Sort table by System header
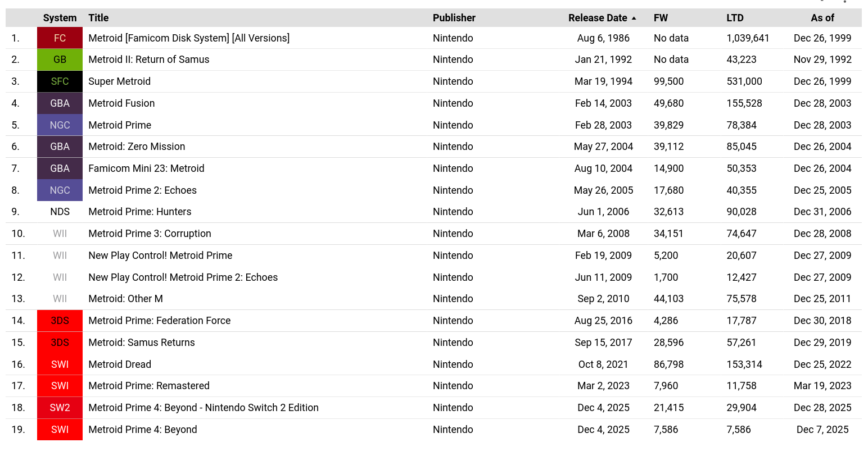The image size is (868, 456). pos(60,18)
